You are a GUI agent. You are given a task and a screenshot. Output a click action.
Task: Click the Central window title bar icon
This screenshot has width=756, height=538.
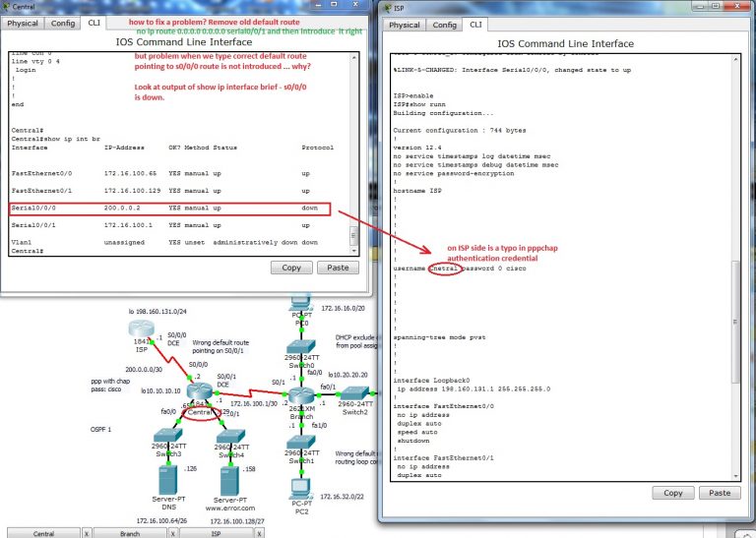click(x=6, y=7)
